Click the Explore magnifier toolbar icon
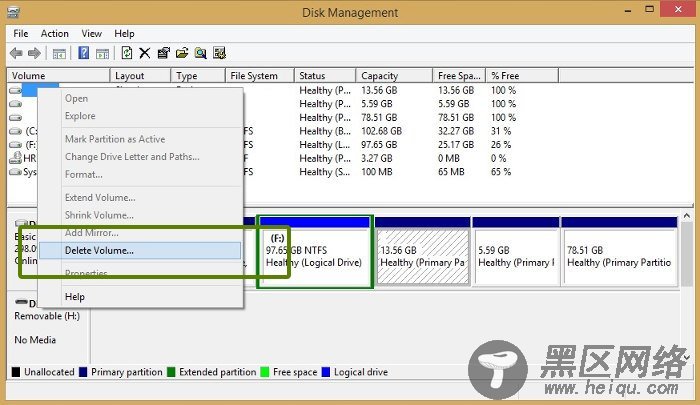Image resolution: width=700 pixels, height=405 pixels. click(x=200, y=54)
